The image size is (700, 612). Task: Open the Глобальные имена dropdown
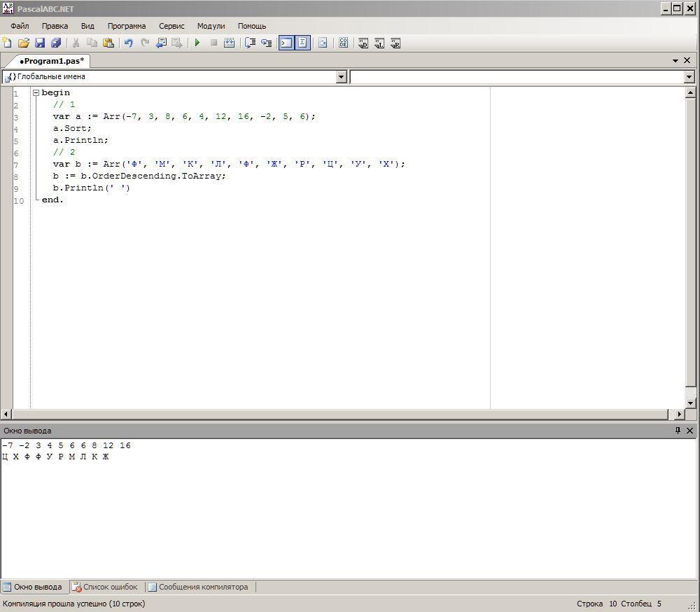pyautogui.click(x=342, y=77)
